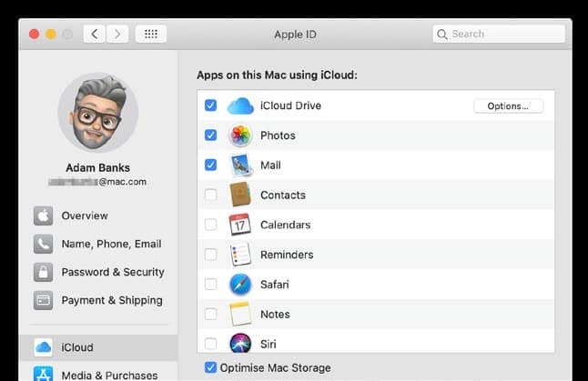Uncheck the Photos checkbox
The width and height of the screenshot is (588, 381).
[x=211, y=135]
